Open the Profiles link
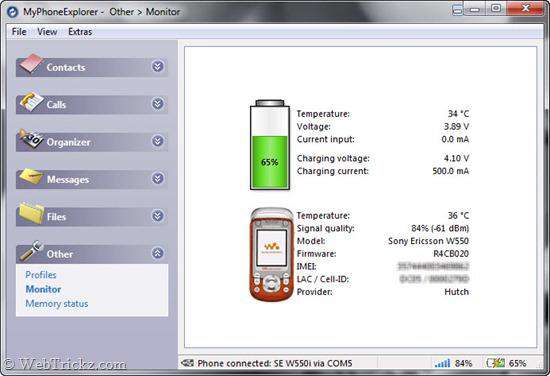Image resolution: width=550 pixels, height=376 pixels. click(41, 275)
